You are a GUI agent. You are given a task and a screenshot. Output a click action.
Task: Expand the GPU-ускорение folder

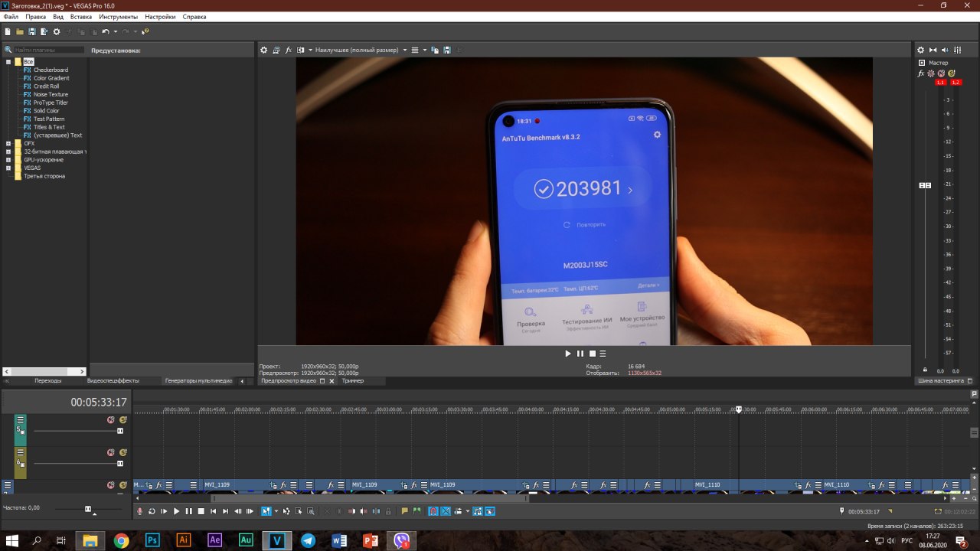8,160
